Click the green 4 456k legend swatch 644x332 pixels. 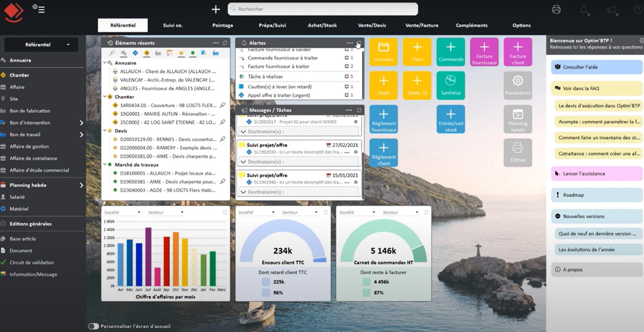coord(366,282)
